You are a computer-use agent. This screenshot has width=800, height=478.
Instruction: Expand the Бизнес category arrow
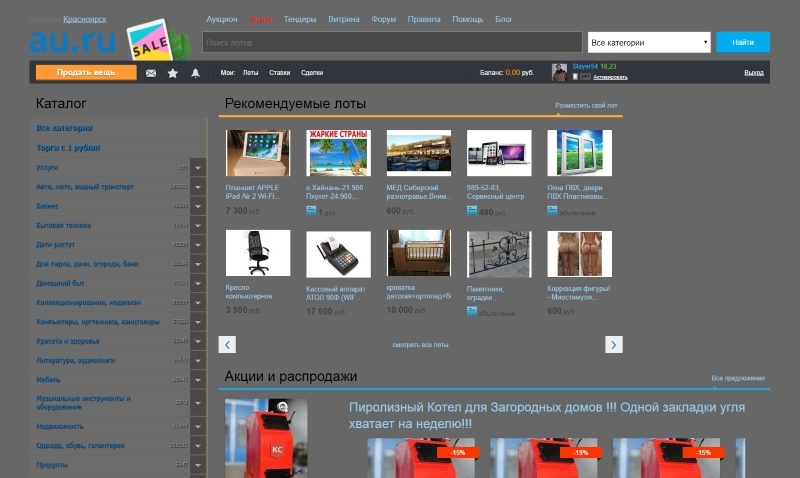[x=198, y=206]
